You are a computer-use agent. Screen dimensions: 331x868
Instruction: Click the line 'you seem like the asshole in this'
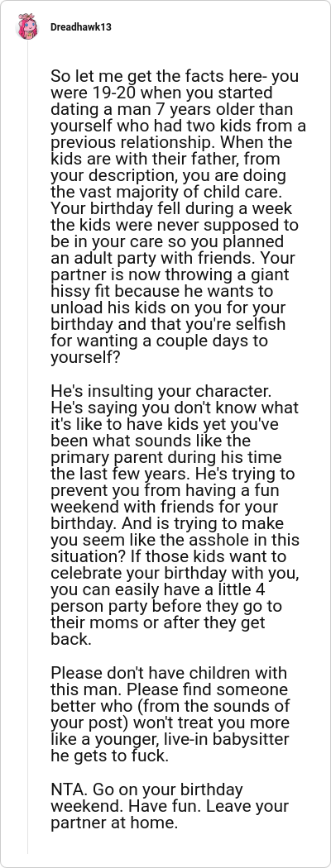(x=175, y=541)
